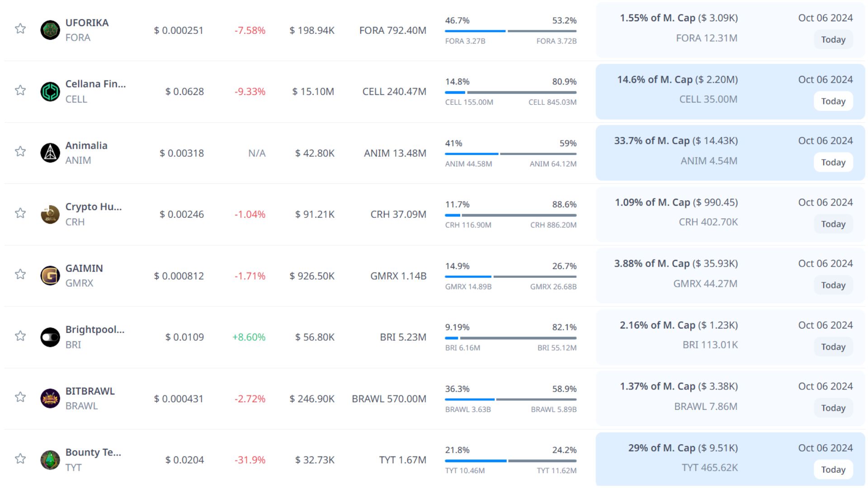Click the Today badge for Cellana unlock

click(x=833, y=101)
